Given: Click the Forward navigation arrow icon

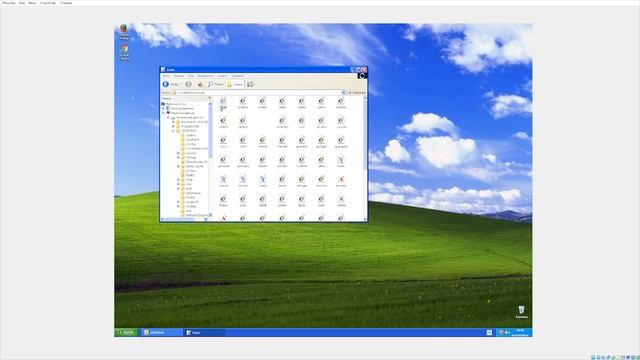Looking at the screenshot, I should pyautogui.click(x=188, y=84).
